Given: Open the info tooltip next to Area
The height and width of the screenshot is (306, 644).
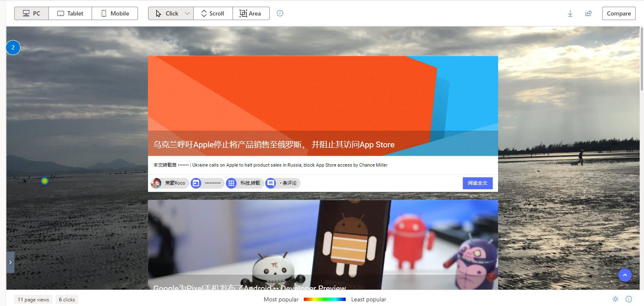Looking at the screenshot, I should point(279,13).
